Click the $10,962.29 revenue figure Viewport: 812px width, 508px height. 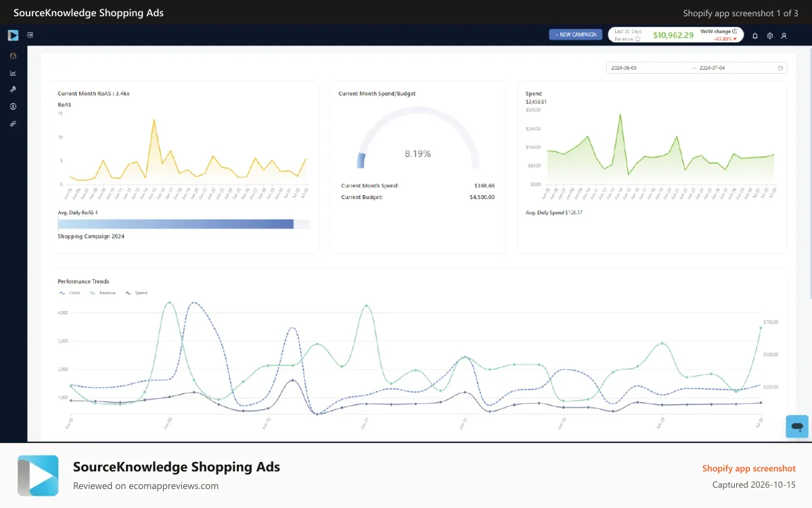[x=673, y=35]
